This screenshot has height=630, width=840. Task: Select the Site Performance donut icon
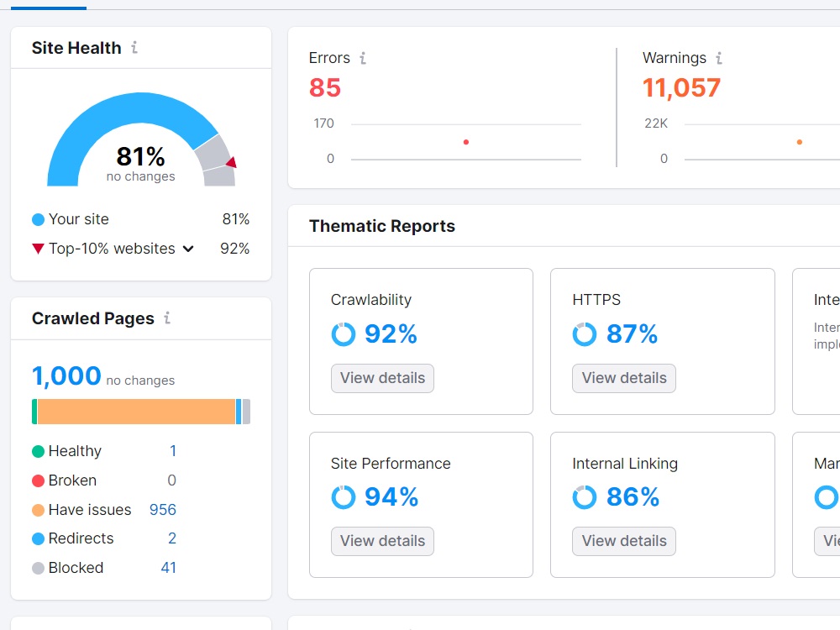pos(343,496)
